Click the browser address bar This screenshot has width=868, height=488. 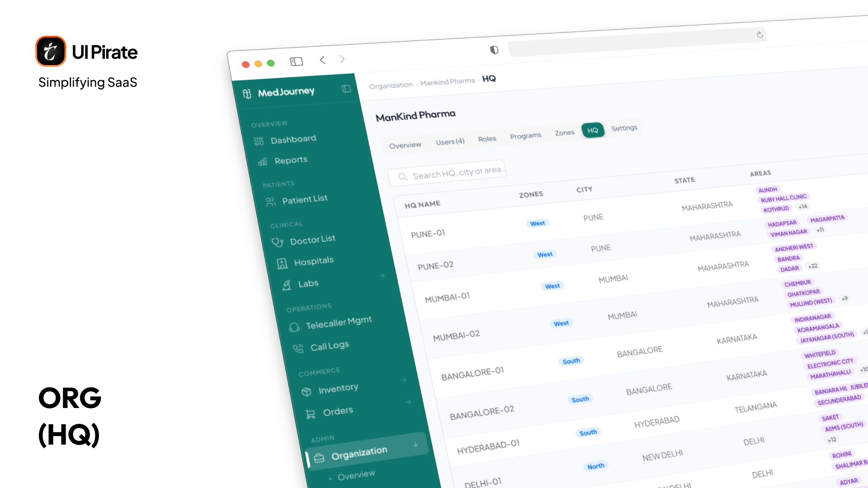click(637, 42)
